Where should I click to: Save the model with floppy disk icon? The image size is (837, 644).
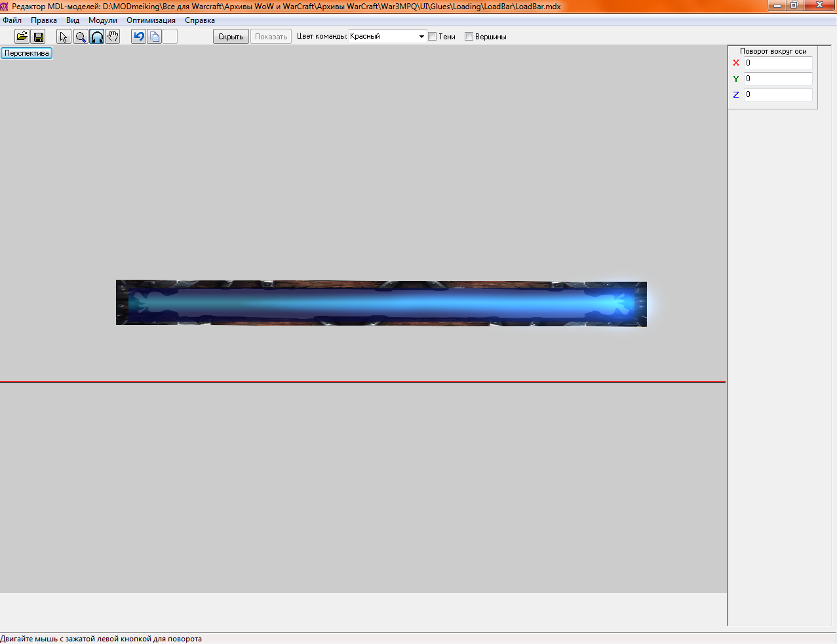pos(38,37)
